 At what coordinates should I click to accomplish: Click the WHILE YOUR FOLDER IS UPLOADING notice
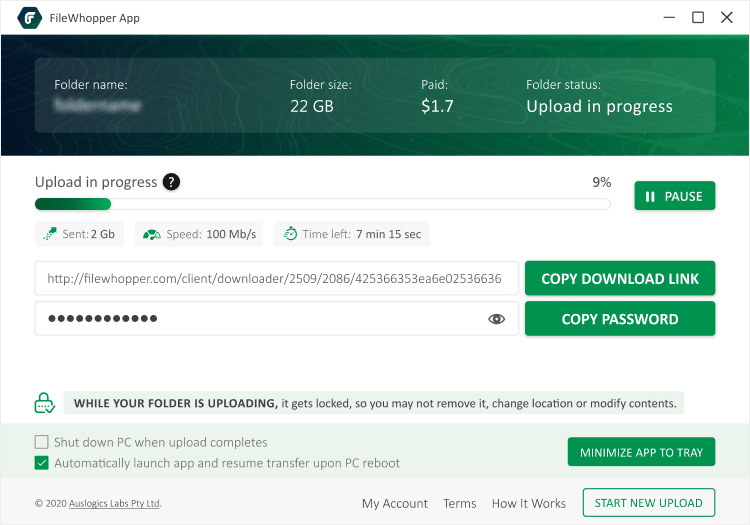coord(374,403)
